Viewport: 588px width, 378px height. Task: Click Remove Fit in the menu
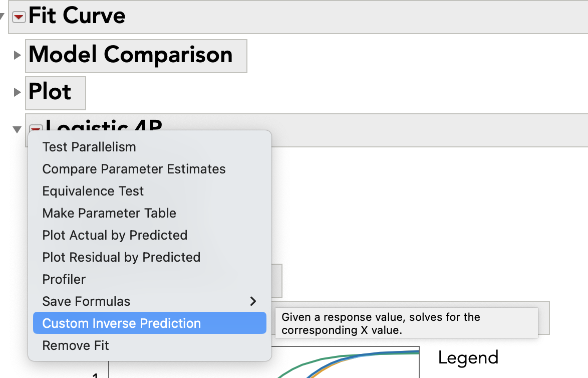(76, 345)
